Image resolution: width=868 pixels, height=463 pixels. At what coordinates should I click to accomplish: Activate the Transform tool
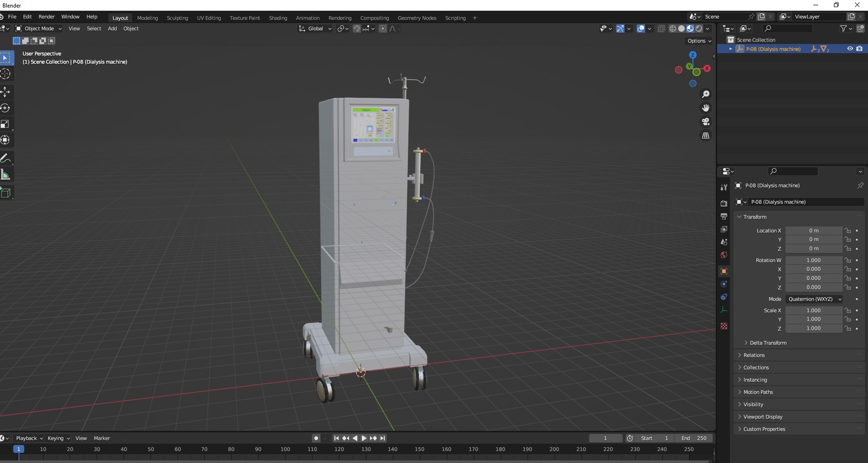tap(5, 140)
